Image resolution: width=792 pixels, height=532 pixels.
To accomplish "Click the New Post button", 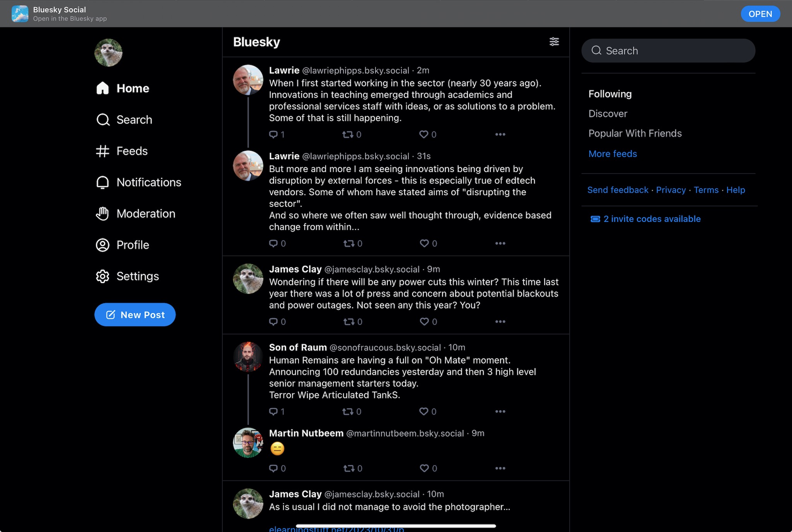I will coord(135,315).
